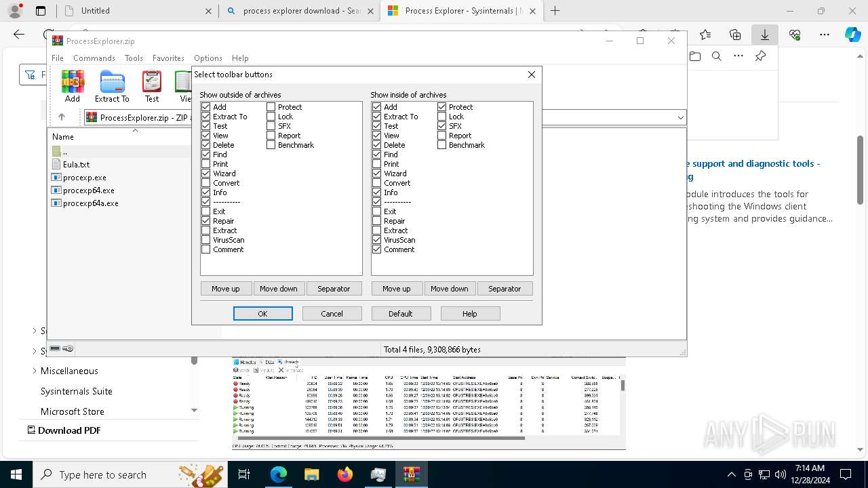
Task: Click Default button in dialog
Action: pos(401,314)
